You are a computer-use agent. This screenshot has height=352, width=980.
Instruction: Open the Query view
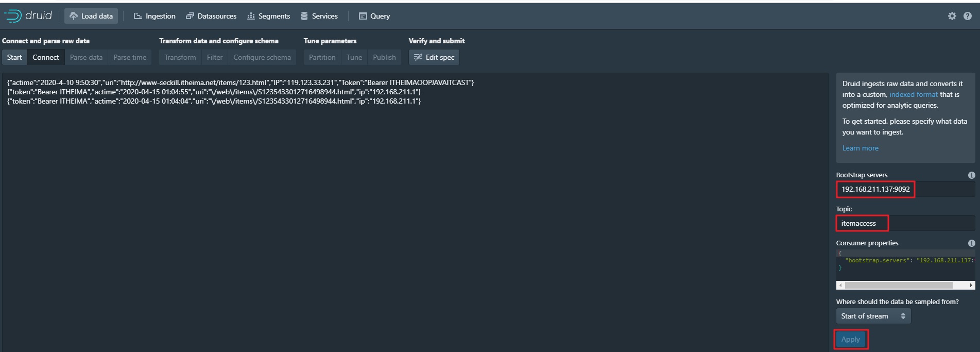(374, 16)
